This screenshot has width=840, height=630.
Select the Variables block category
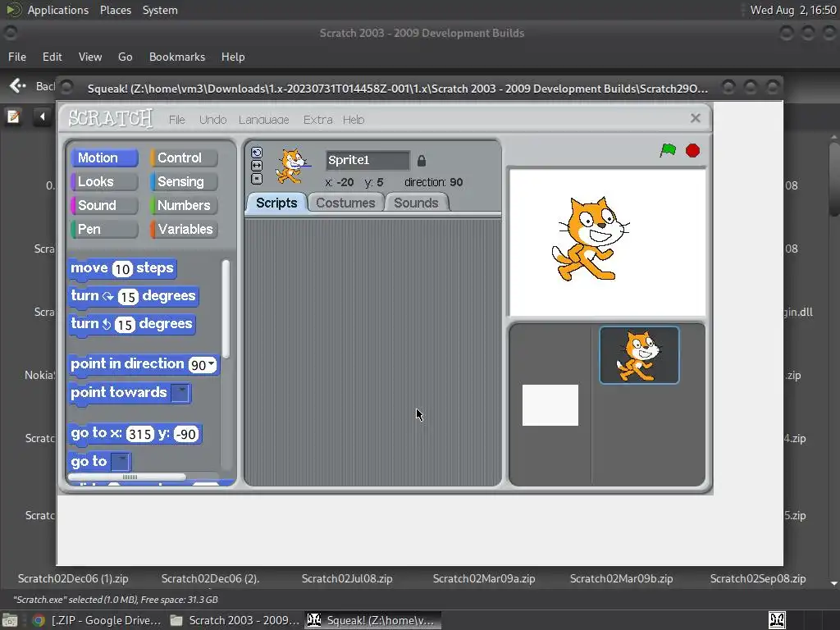click(184, 230)
